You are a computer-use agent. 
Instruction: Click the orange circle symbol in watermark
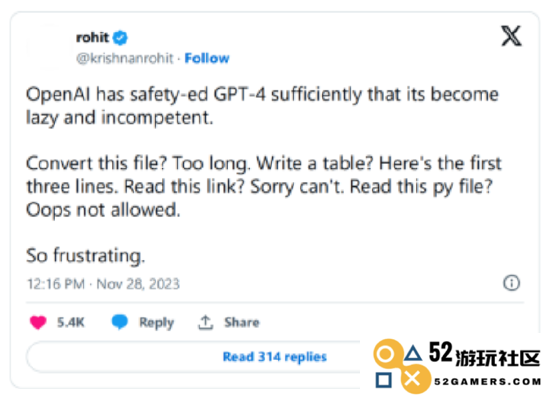(x=386, y=354)
